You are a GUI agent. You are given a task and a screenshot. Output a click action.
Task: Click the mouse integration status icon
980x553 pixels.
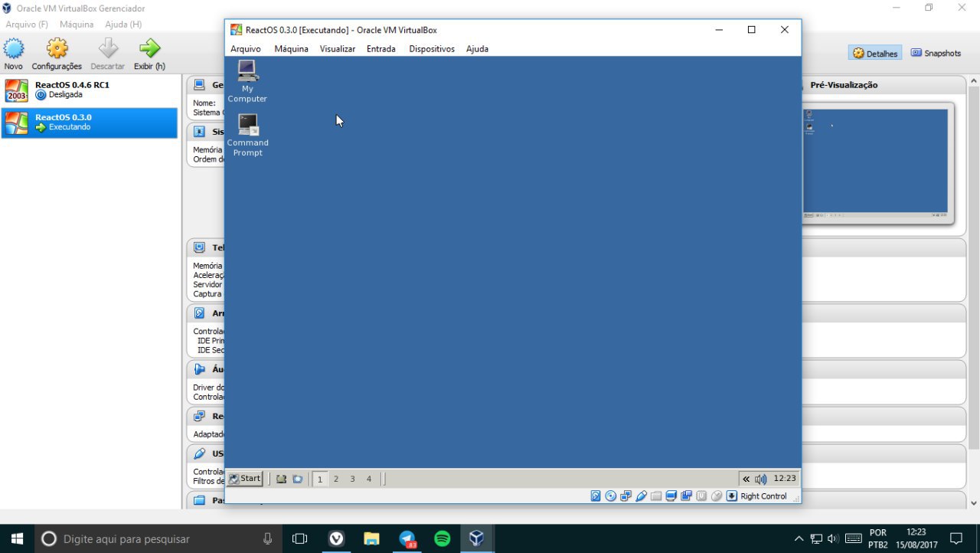click(717, 496)
